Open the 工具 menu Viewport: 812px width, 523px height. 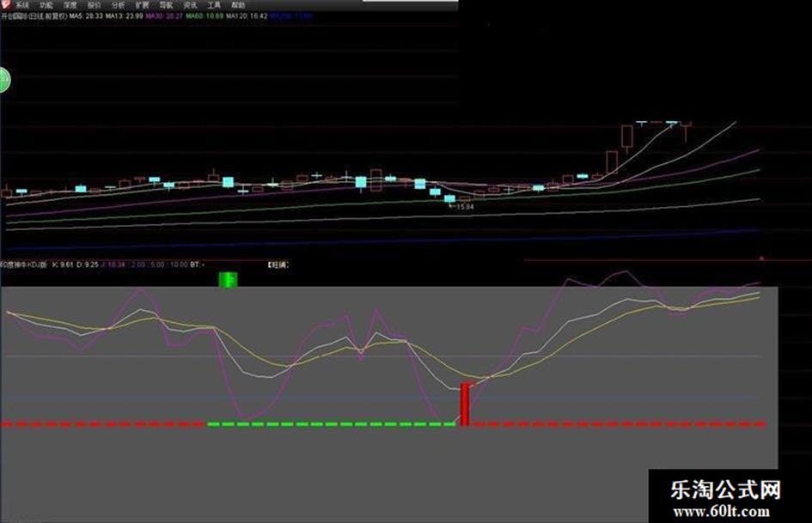pyautogui.click(x=214, y=5)
